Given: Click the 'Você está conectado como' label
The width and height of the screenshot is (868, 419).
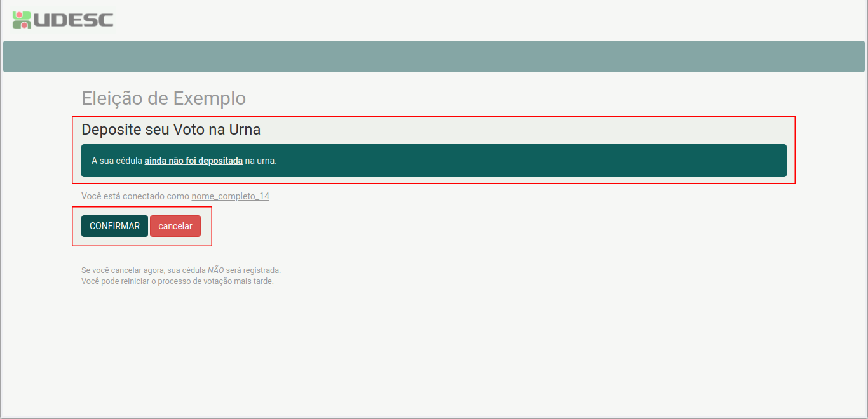Looking at the screenshot, I should [x=135, y=196].
